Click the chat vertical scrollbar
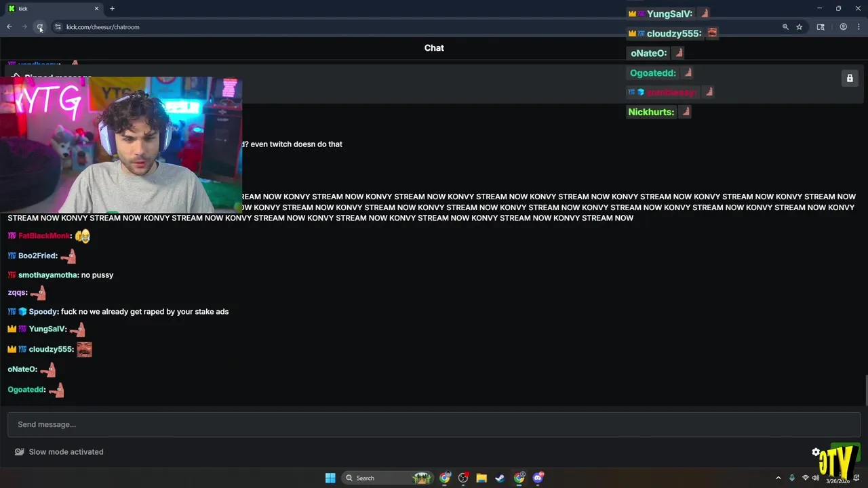 (865, 390)
